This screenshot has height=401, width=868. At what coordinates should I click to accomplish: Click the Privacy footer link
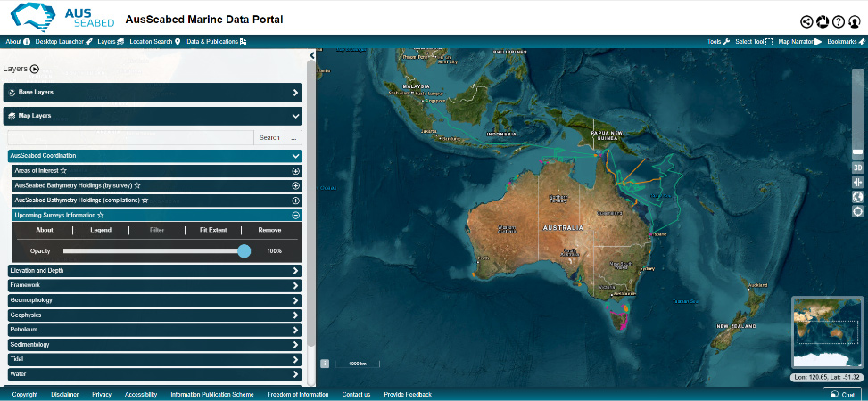click(x=102, y=394)
